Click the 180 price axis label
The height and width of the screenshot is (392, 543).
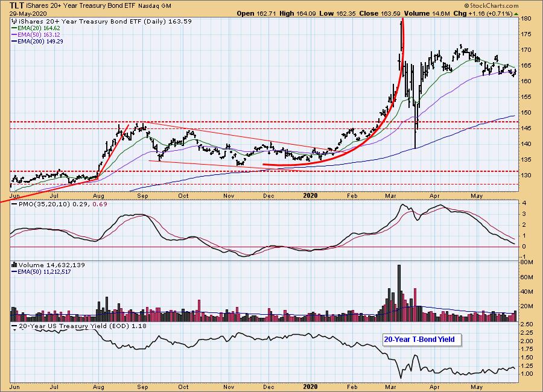(x=526, y=19)
